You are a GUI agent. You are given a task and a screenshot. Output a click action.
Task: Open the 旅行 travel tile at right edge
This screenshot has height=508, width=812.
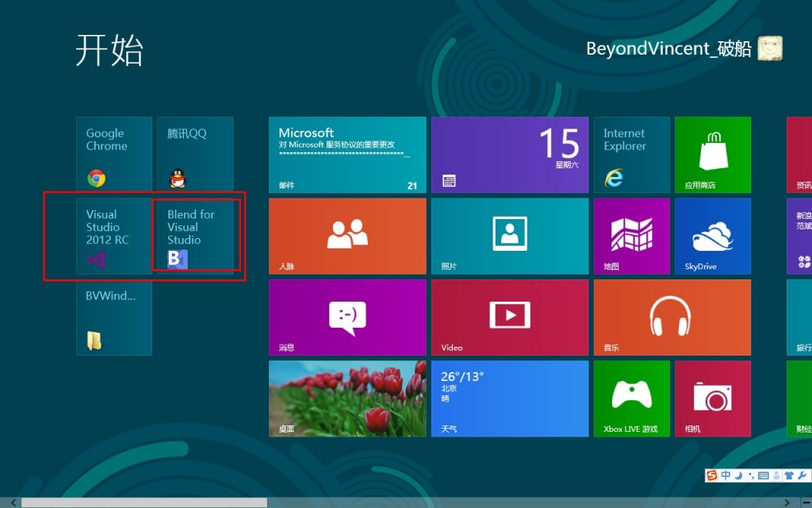(799, 317)
